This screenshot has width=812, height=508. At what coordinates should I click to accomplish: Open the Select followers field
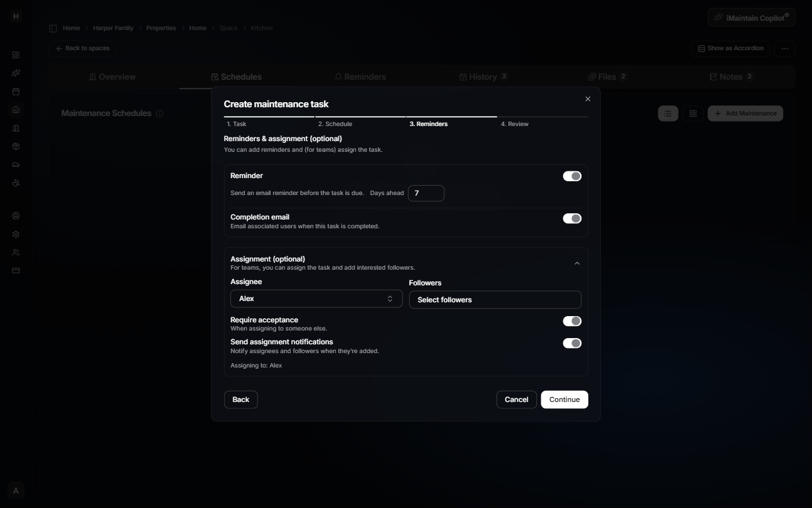pyautogui.click(x=495, y=300)
